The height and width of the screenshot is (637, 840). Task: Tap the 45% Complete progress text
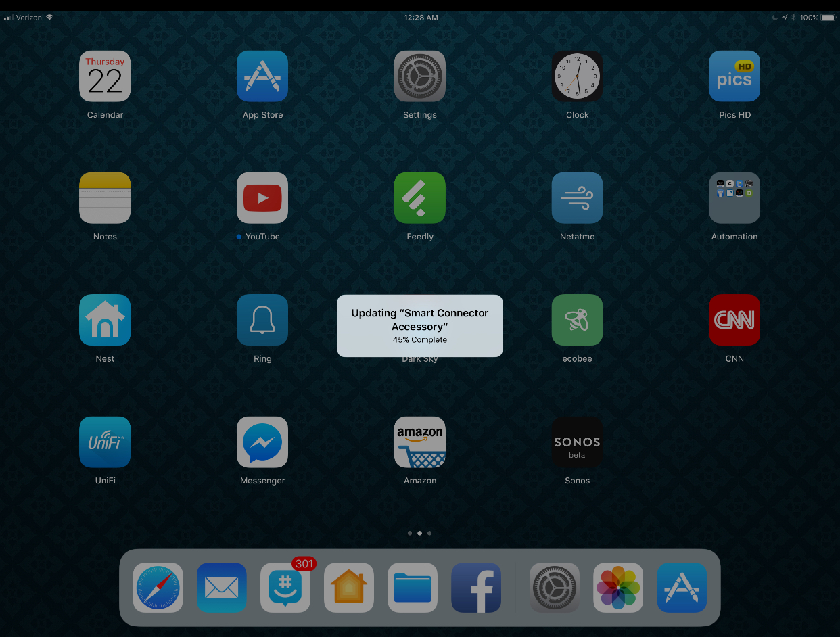[x=420, y=340]
